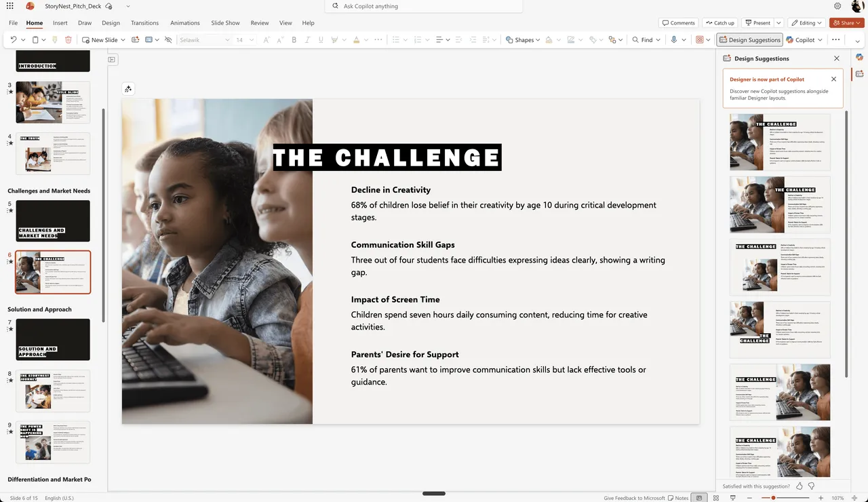Toggle Underline formatting
Screen dimensions: 868x502
(x=320, y=40)
